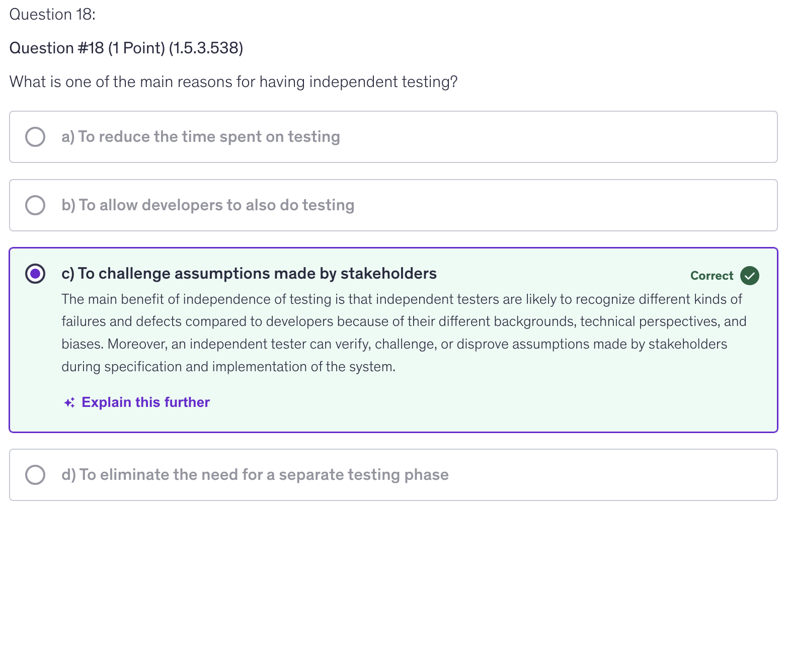Click the 'Question #18 (1 Point)' subtitle
The width and height of the screenshot is (788, 672).
coord(87,48)
